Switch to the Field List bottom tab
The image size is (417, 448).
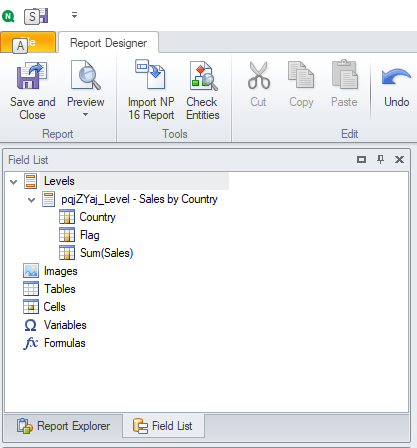163,426
